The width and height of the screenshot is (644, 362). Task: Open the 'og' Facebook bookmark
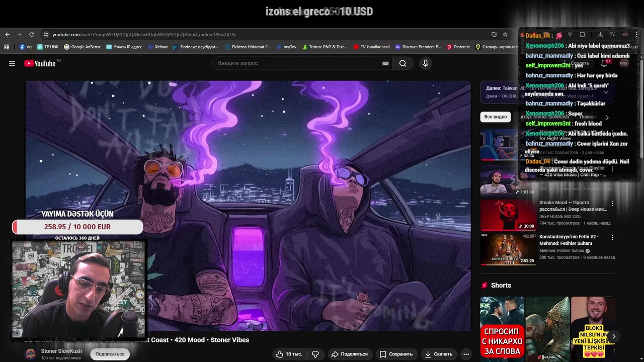click(x=26, y=47)
